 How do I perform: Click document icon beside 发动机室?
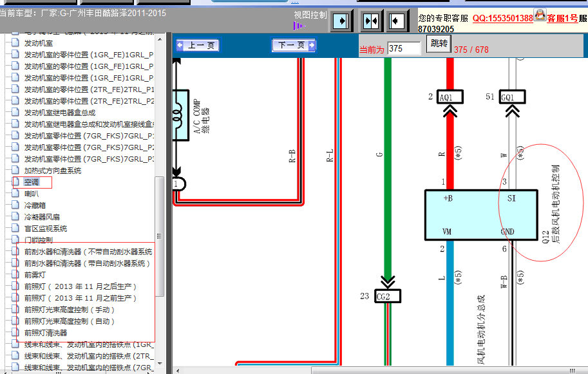click(15, 42)
